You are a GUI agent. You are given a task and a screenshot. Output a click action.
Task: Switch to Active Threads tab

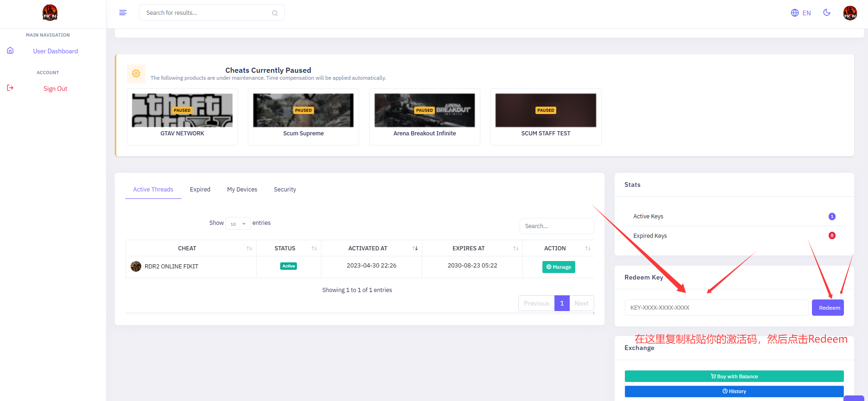tap(153, 190)
